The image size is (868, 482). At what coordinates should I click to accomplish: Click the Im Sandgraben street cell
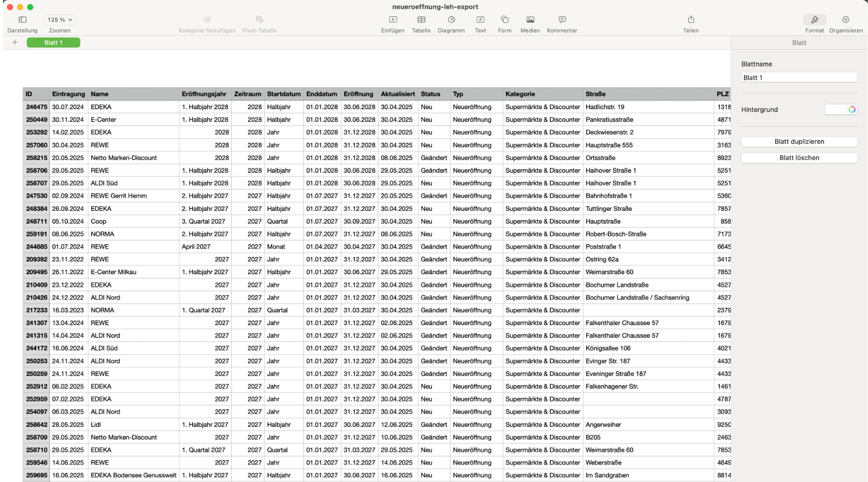click(x=648, y=475)
